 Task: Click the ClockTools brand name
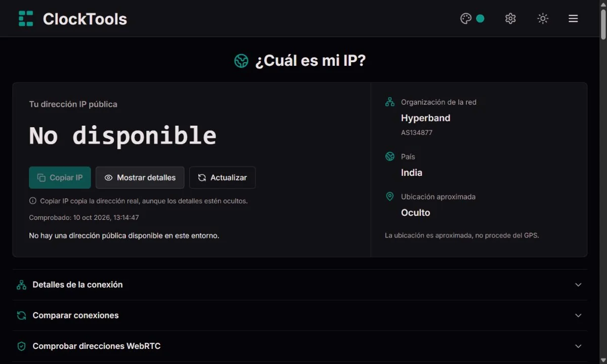click(x=85, y=19)
